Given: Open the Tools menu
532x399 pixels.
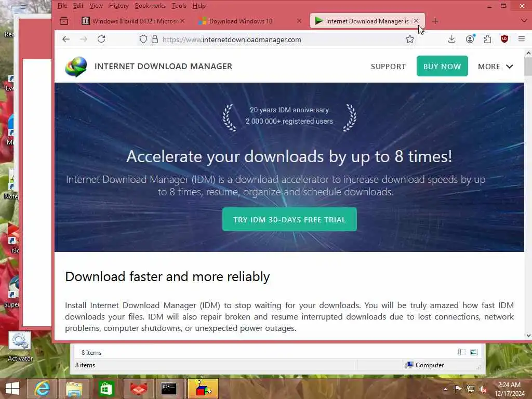Looking at the screenshot, I should (x=179, y=6).
